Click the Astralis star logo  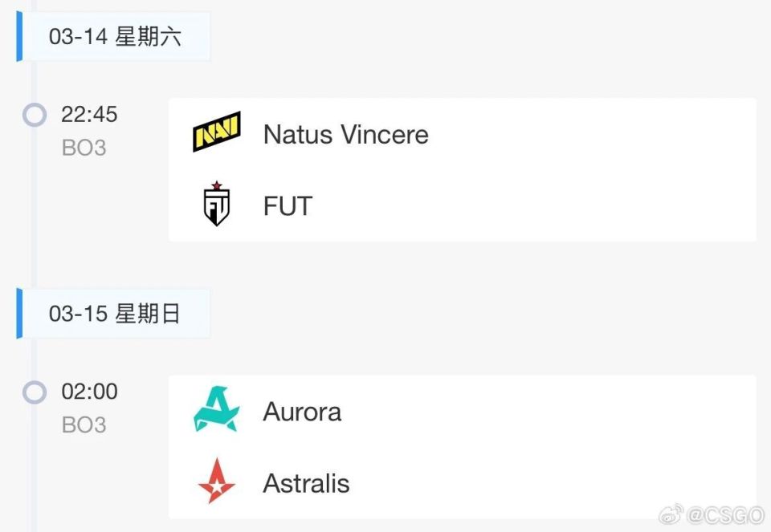click(x=216, y=481)
